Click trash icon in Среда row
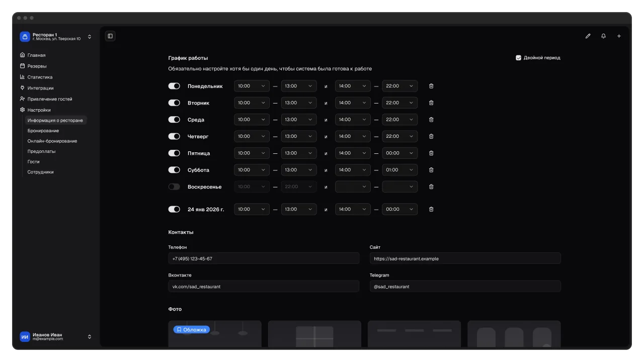This screenshot has height=362, width=644. pyautogui.click(x=431, y=120)
